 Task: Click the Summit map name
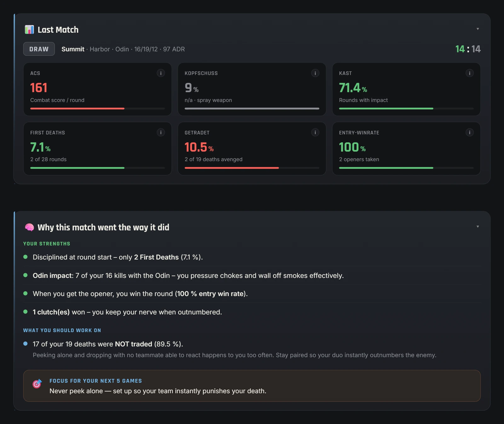coord(73,49)
